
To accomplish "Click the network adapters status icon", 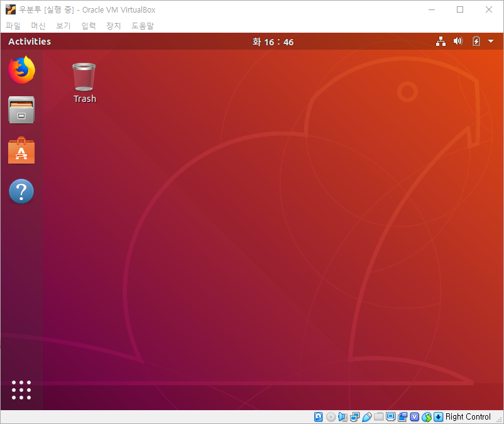I will point(355,417).
